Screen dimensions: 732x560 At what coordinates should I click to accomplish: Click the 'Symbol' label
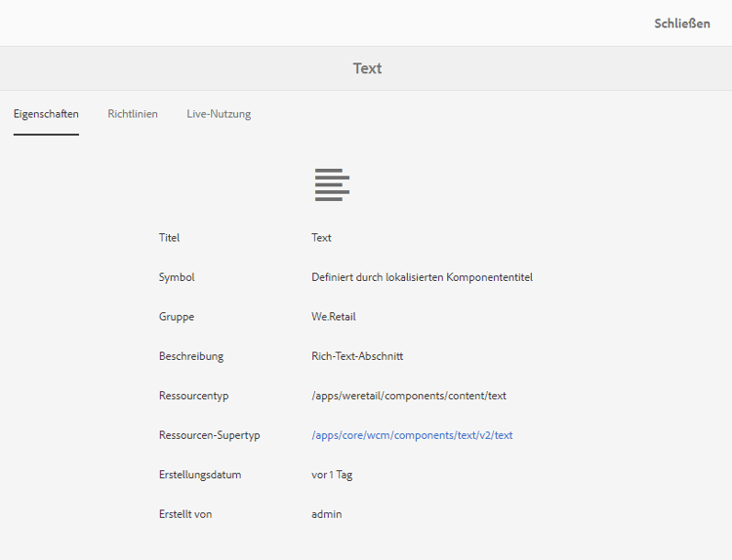177,277
